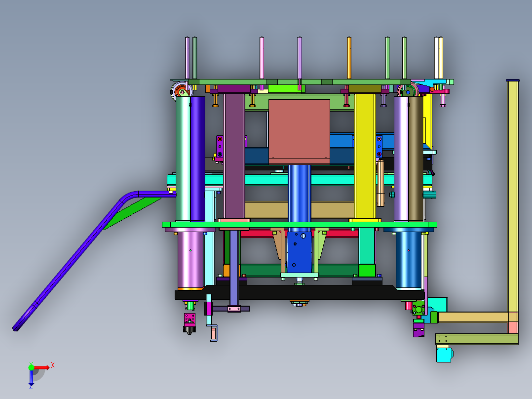Click the blue Z axis arrow of the triad
The image size is (532, 399).
click(x=31, y=378)
